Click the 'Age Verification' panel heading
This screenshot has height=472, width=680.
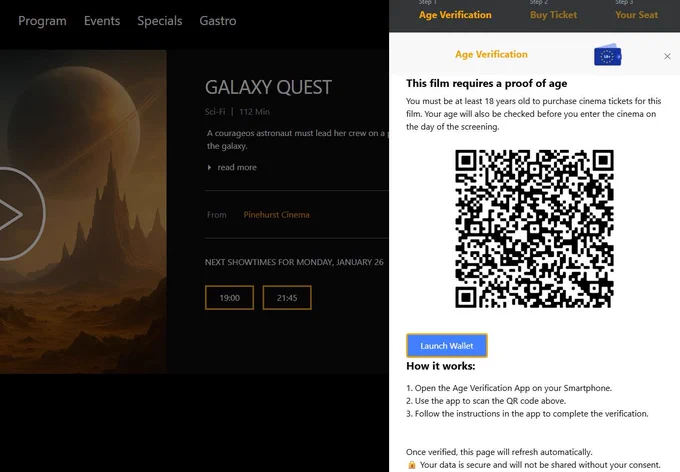491,54
